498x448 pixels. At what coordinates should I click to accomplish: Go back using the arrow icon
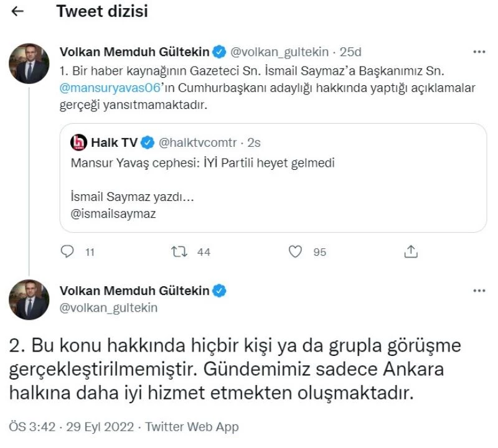tap(16, 10)
